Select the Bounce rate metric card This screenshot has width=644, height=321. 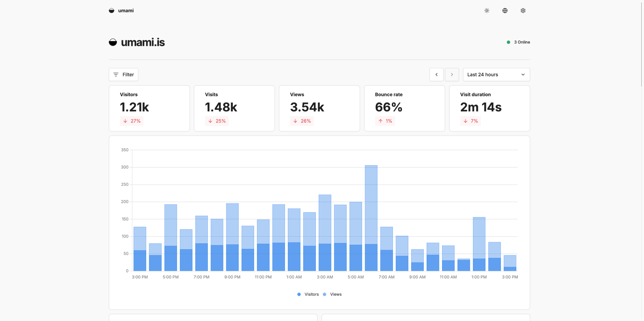(x=404, y=108)
